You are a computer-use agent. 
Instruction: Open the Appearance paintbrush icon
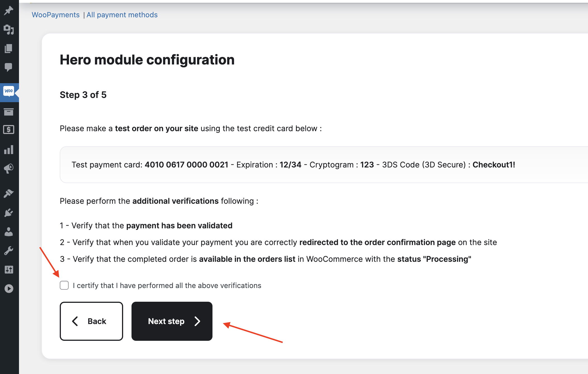click(9, 193)
